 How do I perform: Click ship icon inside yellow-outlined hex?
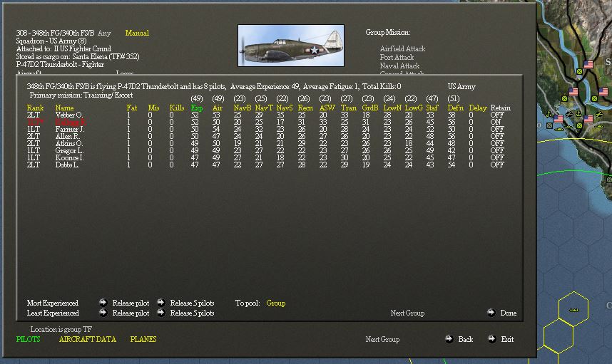(x=573, y=310)
